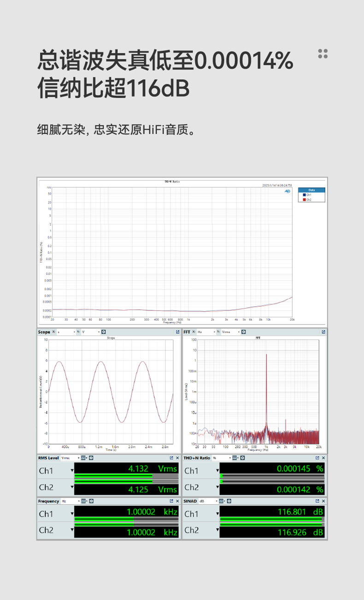Open settings gear in Scope panel header
The width and height of the screenshot is (364, 600).
[104, 332]
